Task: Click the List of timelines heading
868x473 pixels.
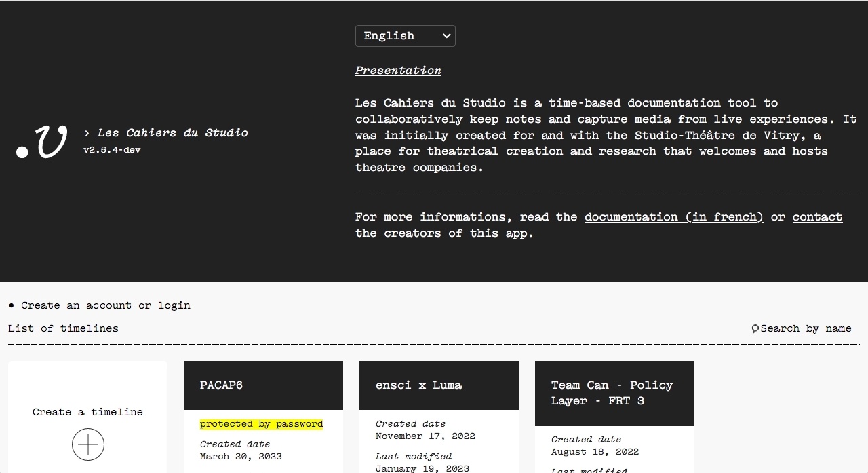Action: click(x=63, y=328)
